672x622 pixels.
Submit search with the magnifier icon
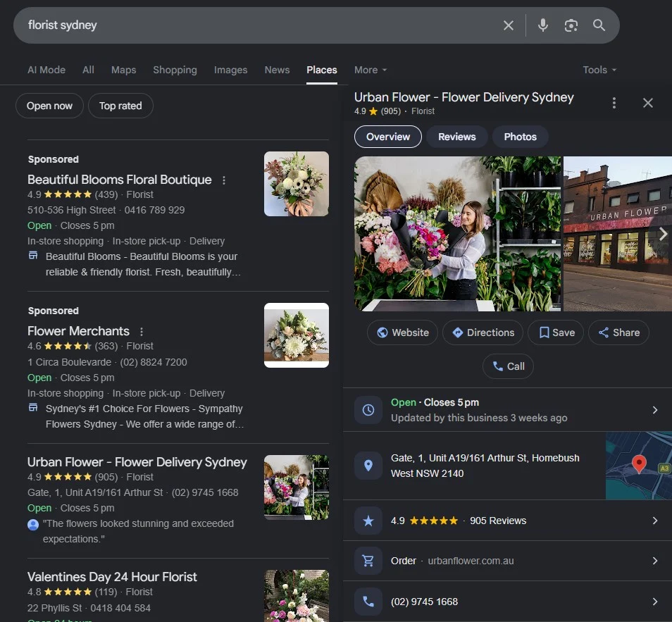[x=599, y=25]
